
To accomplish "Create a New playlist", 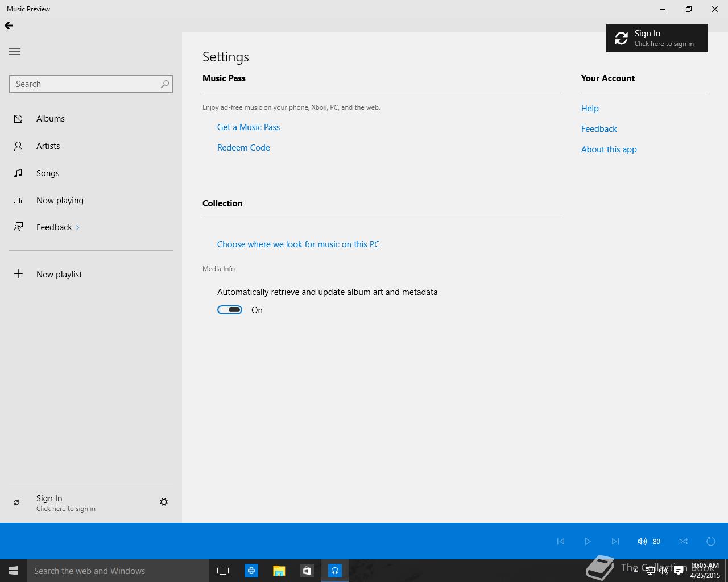I will point(91,275).
